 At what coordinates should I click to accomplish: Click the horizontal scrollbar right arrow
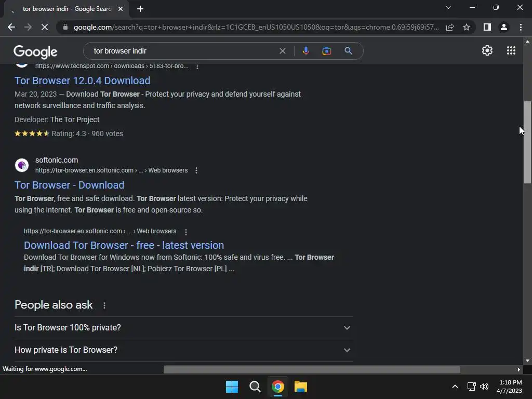pos(519,369)
